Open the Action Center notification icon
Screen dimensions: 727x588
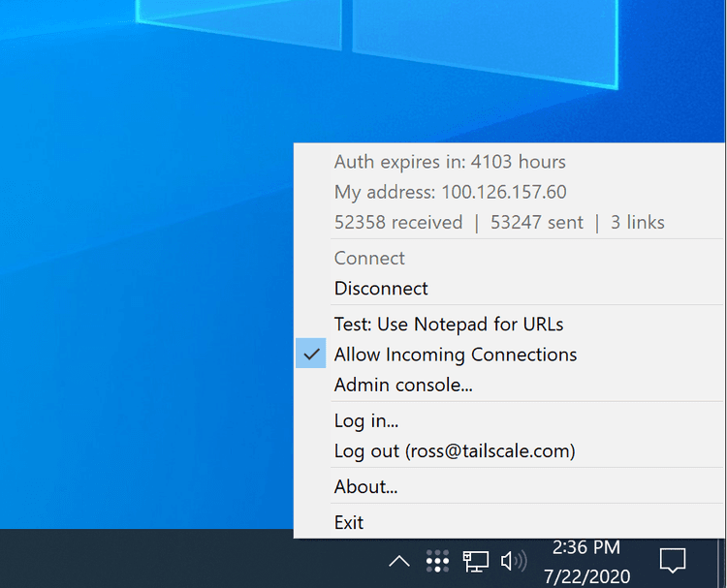coord(672,560)
